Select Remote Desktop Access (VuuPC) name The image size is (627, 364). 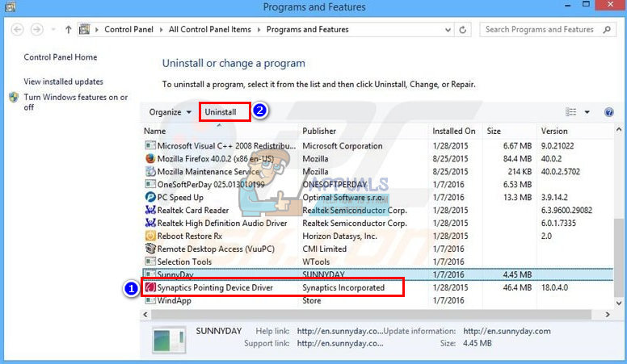click(216, 249)
